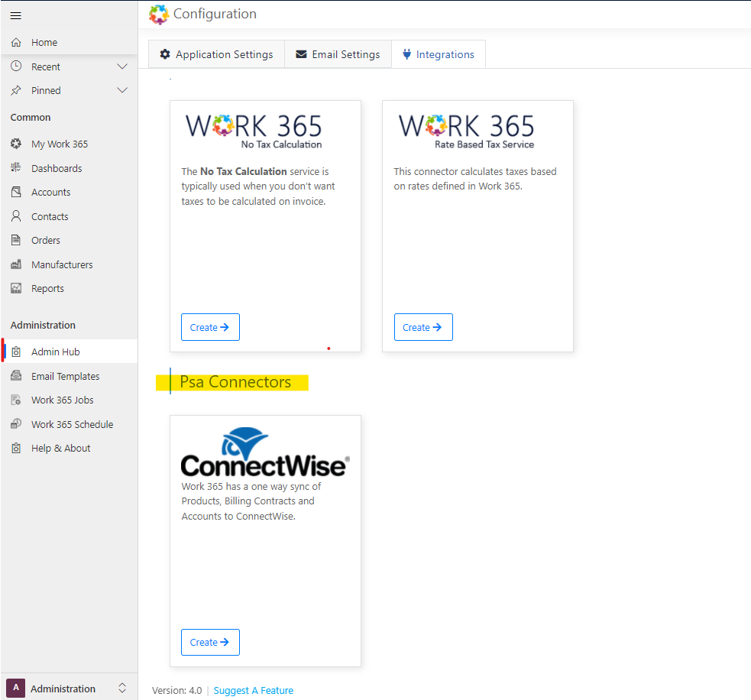Click the Reports chart icon
This screenshot has height=700, width=751.
[x=16, y=288]
